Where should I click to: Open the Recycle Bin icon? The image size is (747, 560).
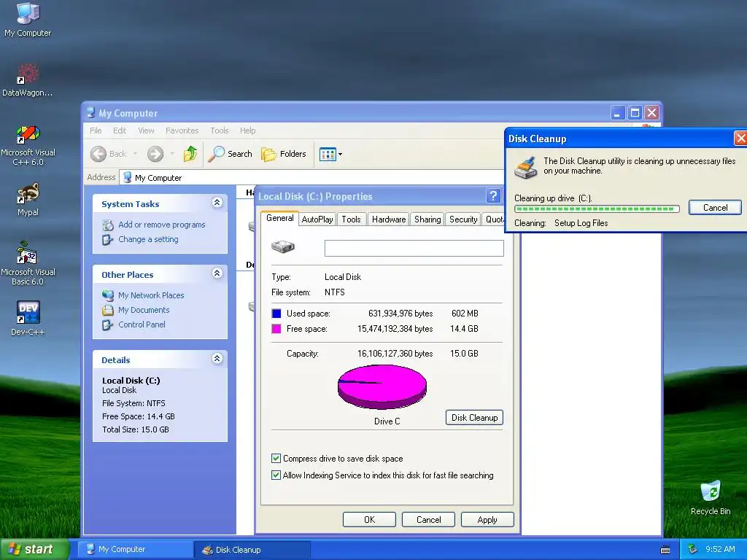tap(711, 497)
